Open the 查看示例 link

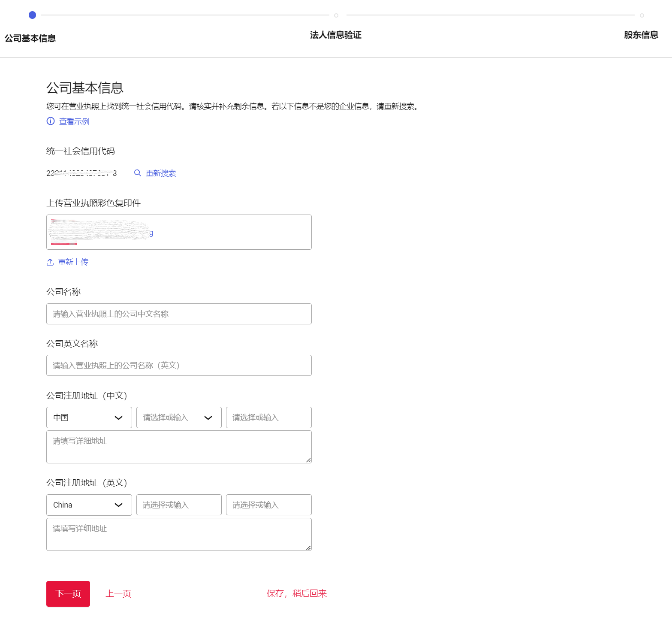[x=74, y=121]
